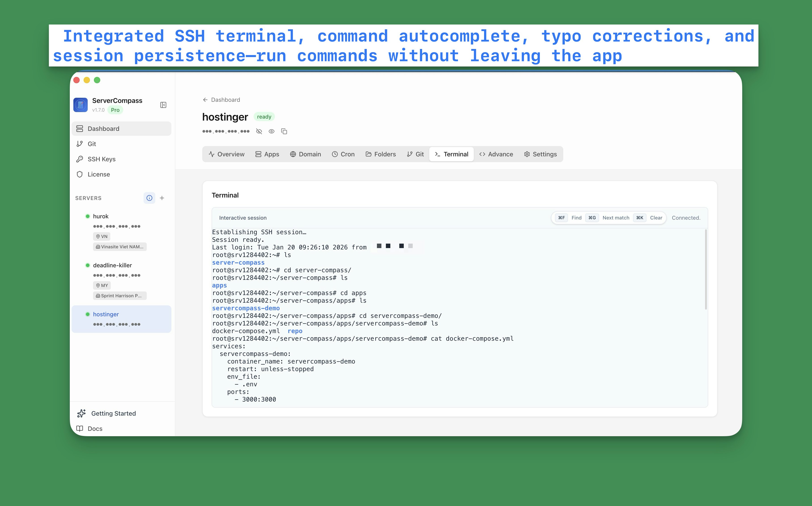Copy server IP address icon

284,132
